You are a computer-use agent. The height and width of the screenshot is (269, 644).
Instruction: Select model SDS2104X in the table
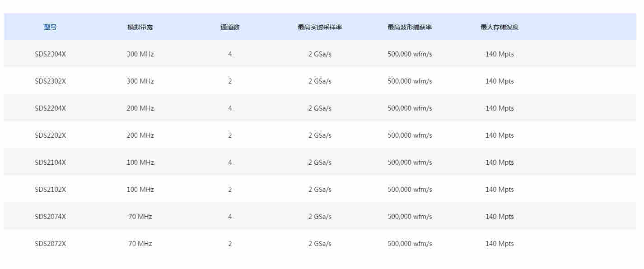(x=50, y=162)
